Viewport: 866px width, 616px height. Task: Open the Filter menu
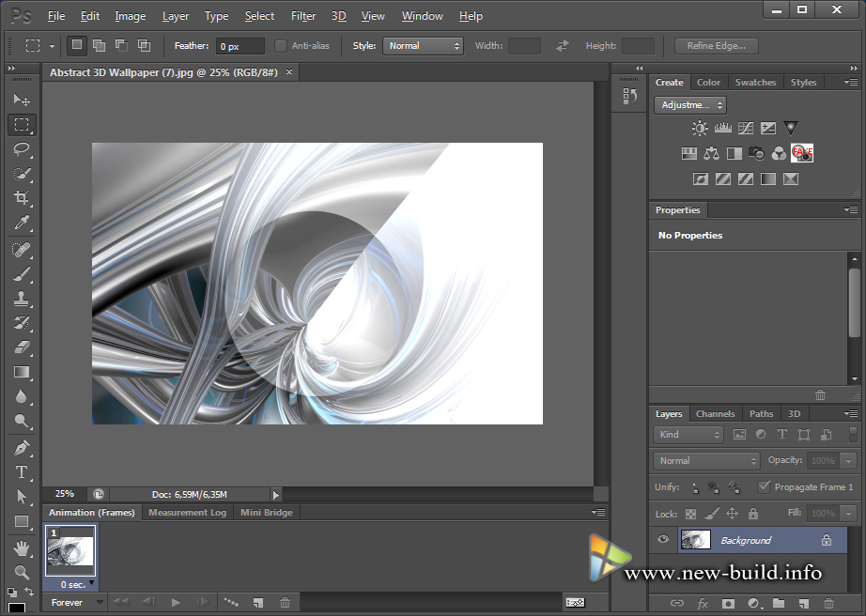[303, 16]
